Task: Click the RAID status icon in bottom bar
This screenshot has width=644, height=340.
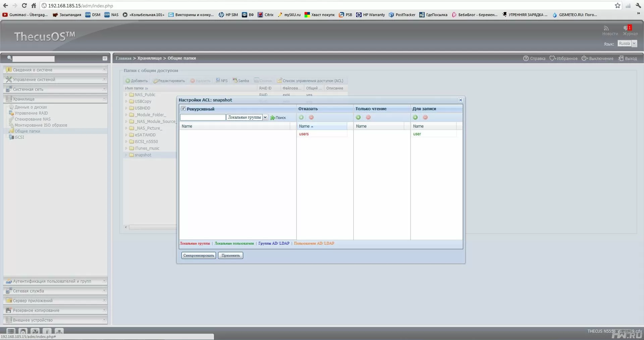Action: click(x=11, y=331)
